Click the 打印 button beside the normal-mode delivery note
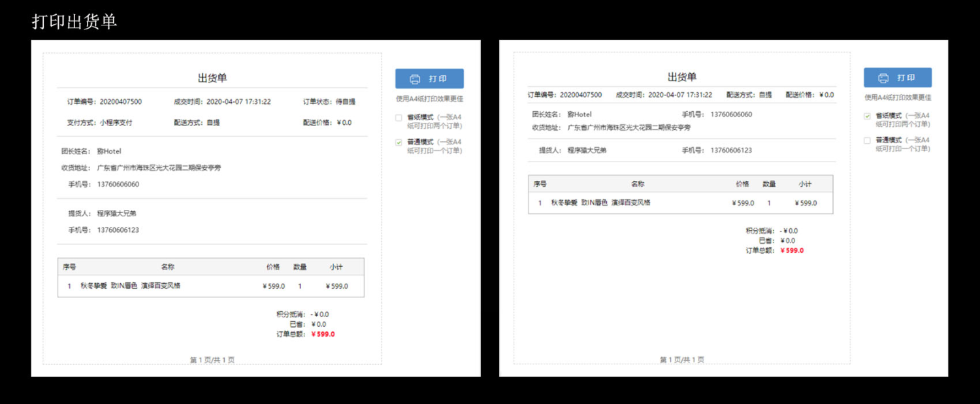Image resolution: width=980 pixels, height=404 pixels. [429, 78]
